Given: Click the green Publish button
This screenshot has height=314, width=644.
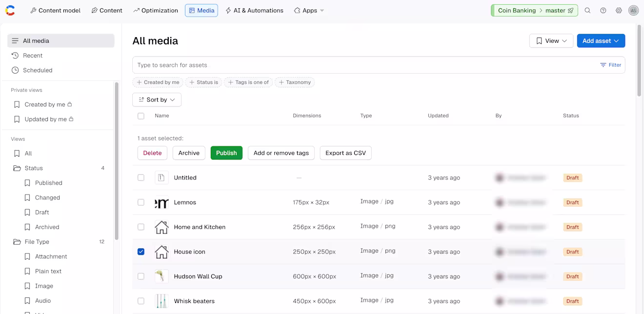Looking at the screenshot, I should 226,153.
